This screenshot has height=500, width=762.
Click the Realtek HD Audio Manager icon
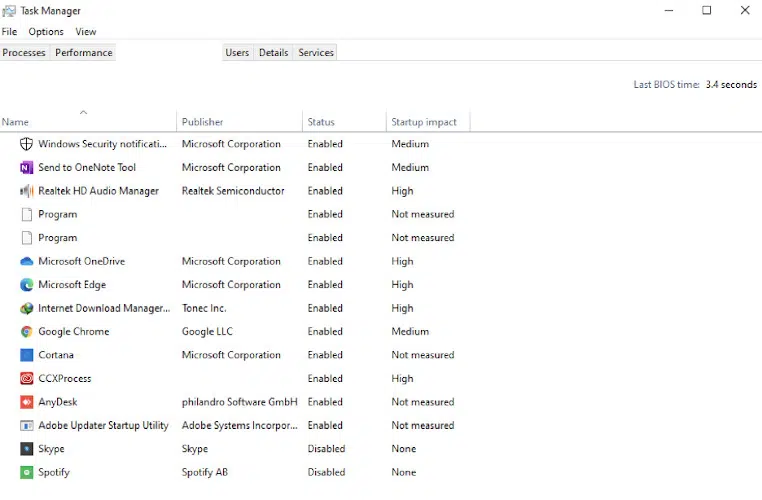click(27, 191)
